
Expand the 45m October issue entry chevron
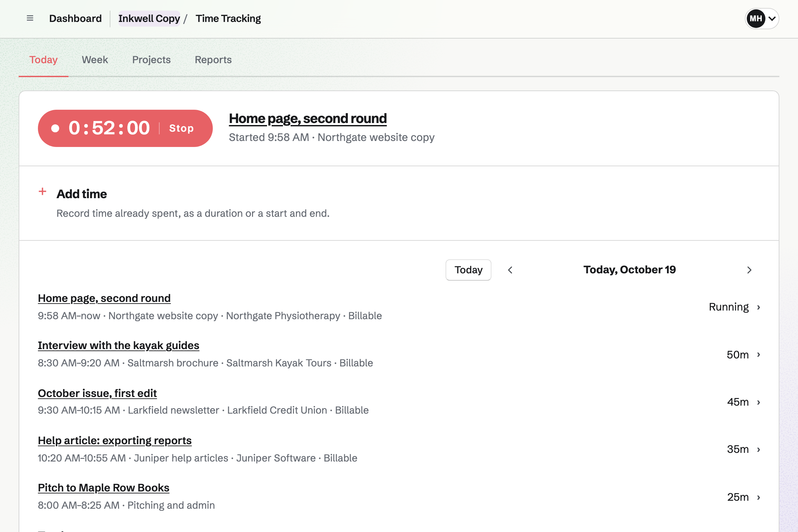(759, 402)
